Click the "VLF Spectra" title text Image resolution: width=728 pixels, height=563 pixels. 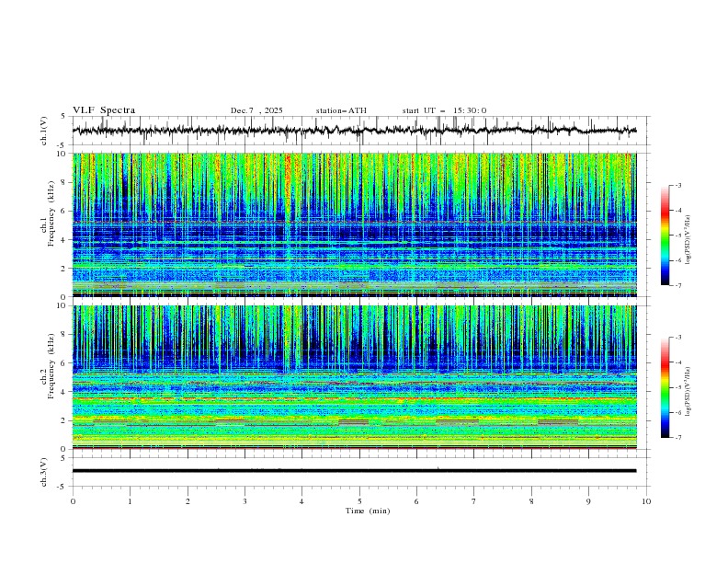(104, 110)
